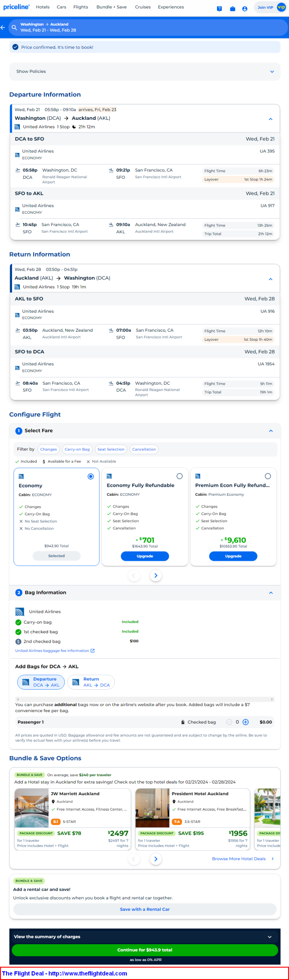Click the external link icon for baggage fees

[x=92, y=650]
